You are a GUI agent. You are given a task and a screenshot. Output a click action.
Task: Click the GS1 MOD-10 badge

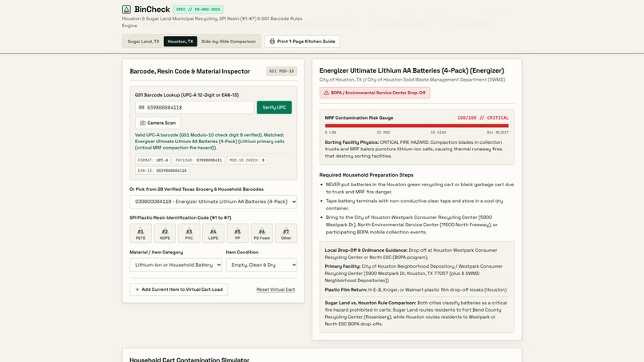281,71
